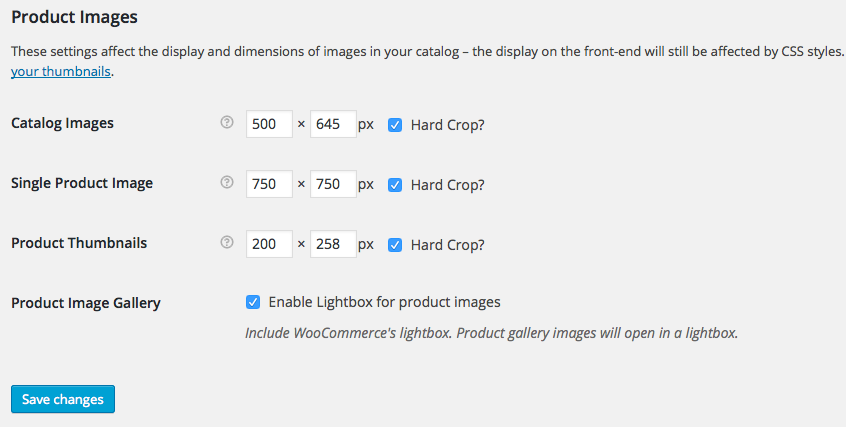Toggle Enable Lightbox for product images checkbox
Image resolution: width=846 pixels, height=427 pixels.
click(x=253, y=301)
